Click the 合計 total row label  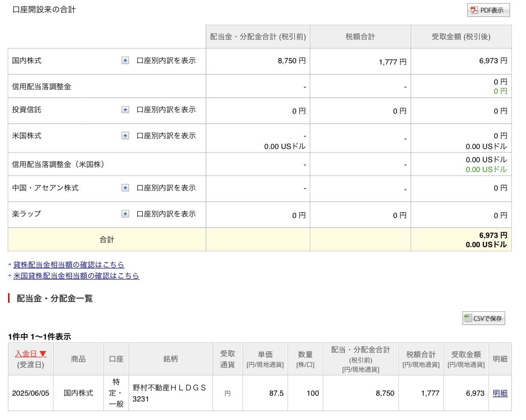click(107, 240)
